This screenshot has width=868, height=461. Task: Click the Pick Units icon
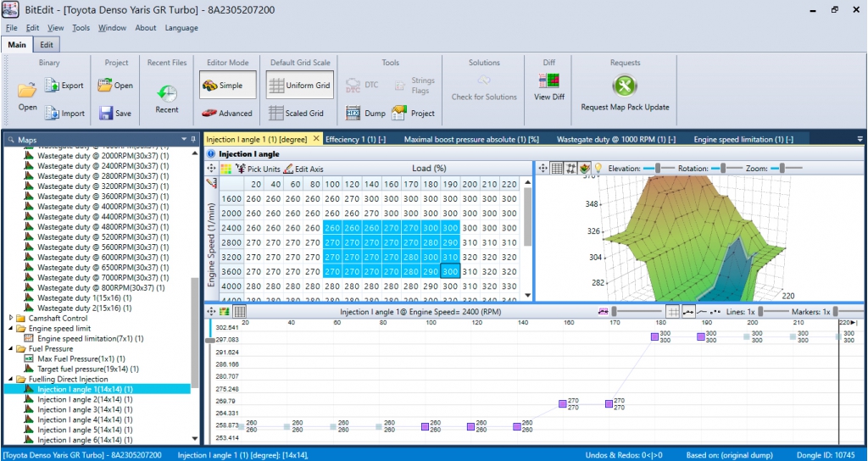241,169
